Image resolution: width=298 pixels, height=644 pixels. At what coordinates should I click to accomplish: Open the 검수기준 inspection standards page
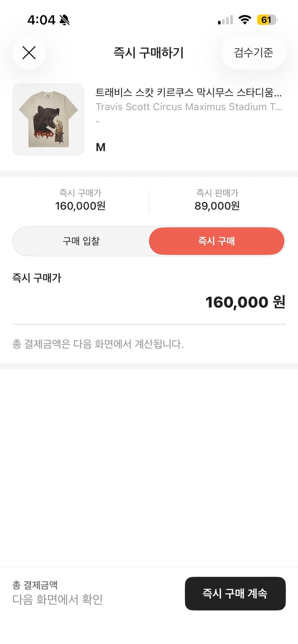point(253,52)
